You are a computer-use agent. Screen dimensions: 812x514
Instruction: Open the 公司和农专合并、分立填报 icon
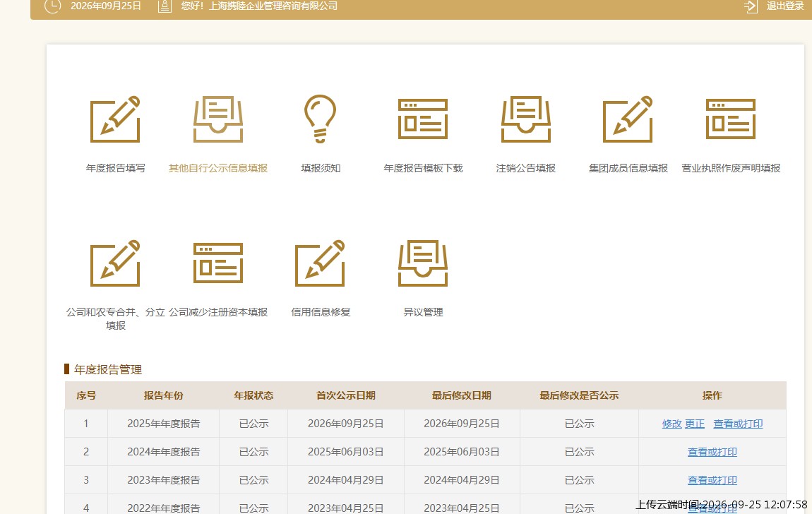point(115,263)
